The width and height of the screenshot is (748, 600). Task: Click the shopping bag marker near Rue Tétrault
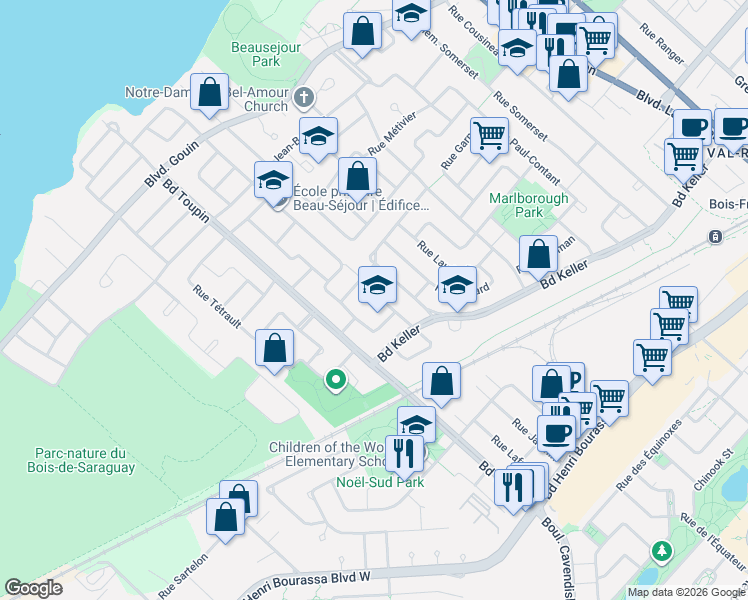pos(274,349)
